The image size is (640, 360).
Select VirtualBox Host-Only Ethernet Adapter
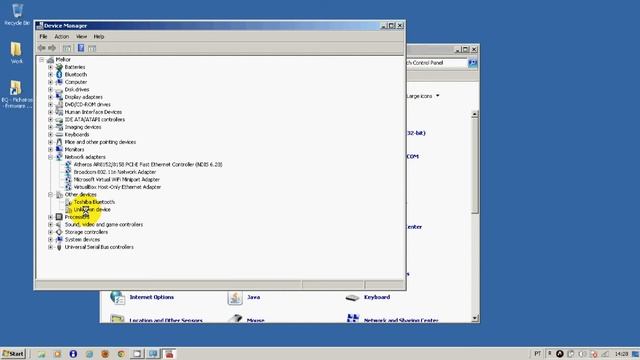(x=117, y=187)
